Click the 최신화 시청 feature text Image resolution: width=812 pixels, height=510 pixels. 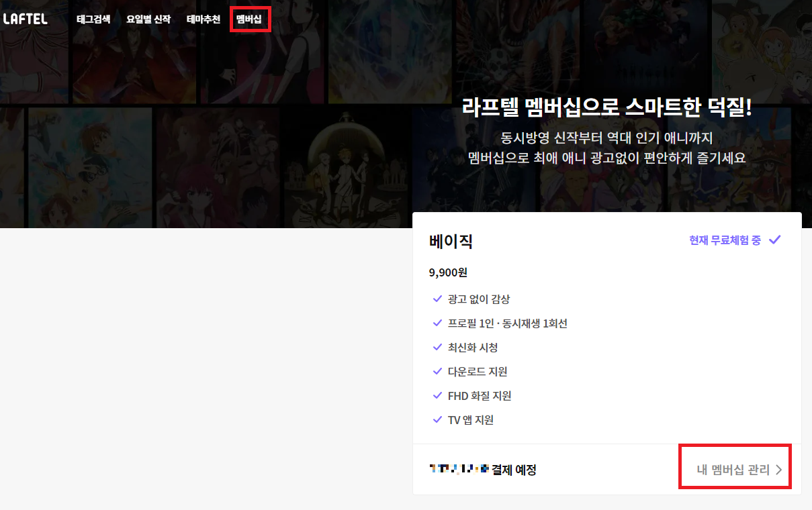point(473,348)
